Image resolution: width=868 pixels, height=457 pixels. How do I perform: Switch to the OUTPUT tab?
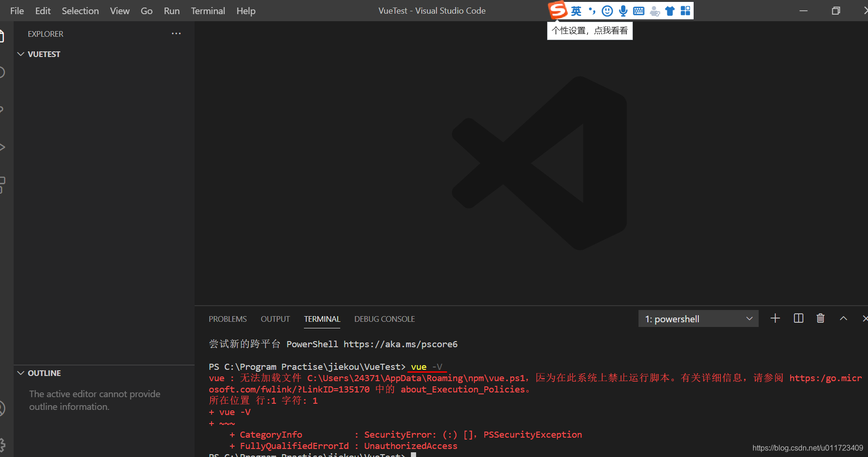[x=275, y=319]
